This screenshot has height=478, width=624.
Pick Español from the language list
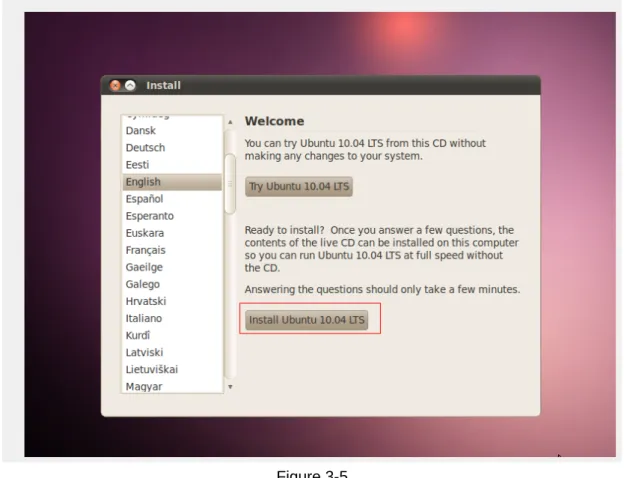172,199
